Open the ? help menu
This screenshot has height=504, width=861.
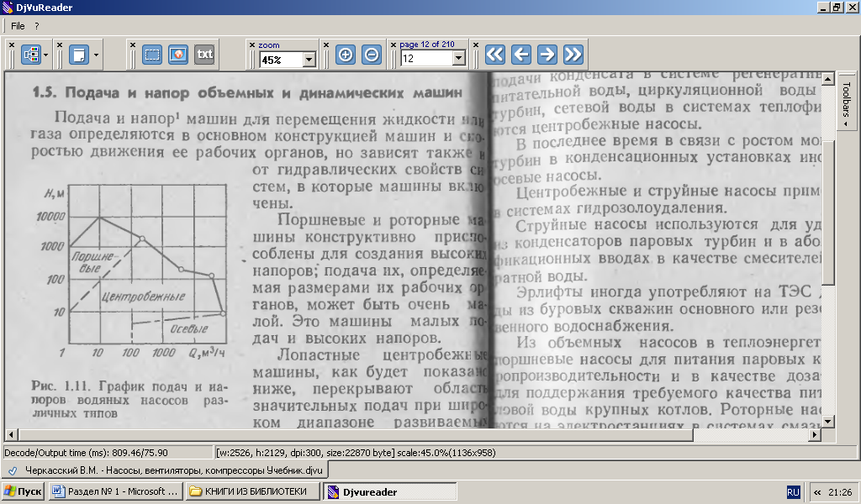pyautogui.click(x=37, y=26)
